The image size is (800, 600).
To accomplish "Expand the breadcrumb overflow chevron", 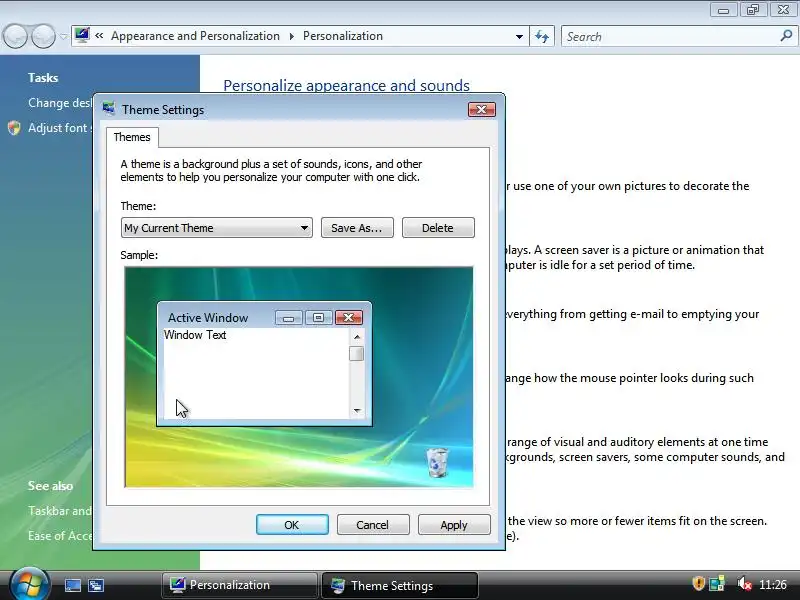I will click(x=99, y=36).
